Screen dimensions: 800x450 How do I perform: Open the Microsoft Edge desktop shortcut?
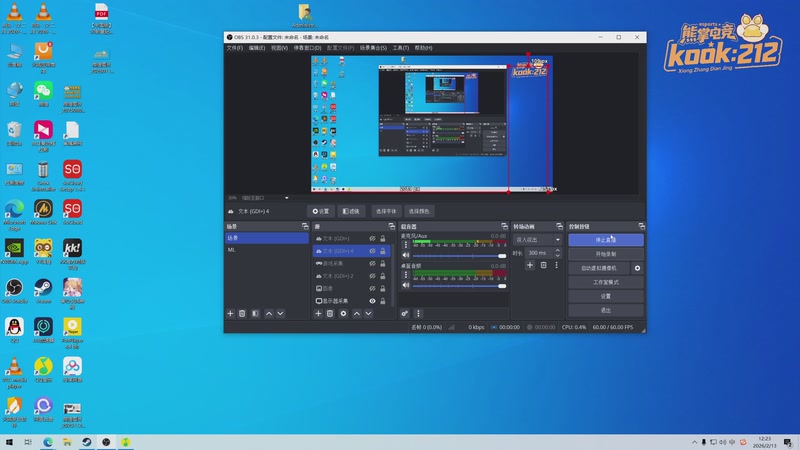[x=14, y=214]
